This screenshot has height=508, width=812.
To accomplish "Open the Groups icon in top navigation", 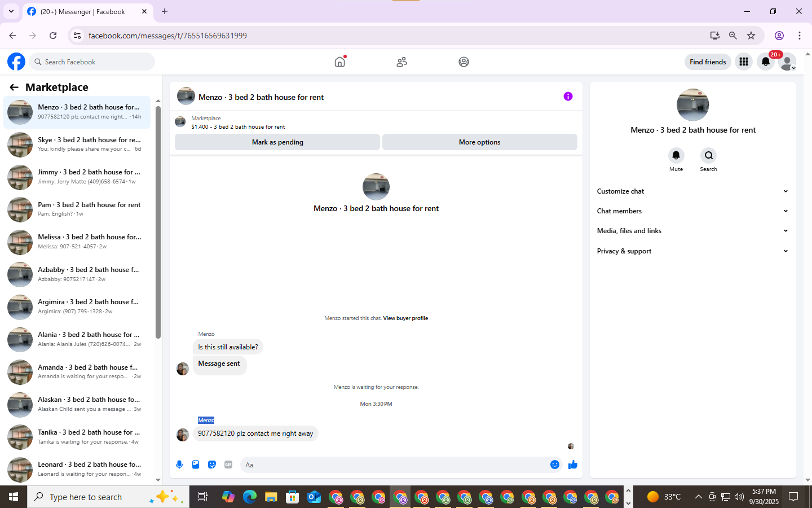I will (464, 62).
